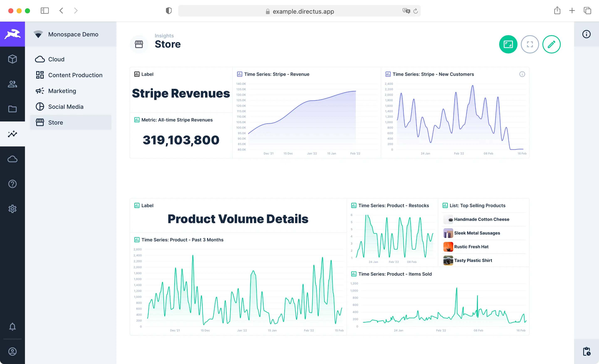Open the Notifications bell icon
This screenshot has width=599, height=364.
point(12,327)
